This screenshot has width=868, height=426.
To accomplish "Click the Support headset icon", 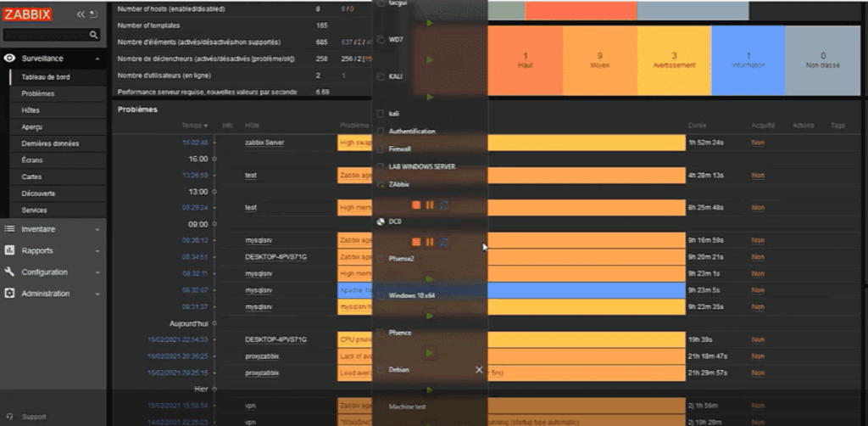I will tap(10, 417).
